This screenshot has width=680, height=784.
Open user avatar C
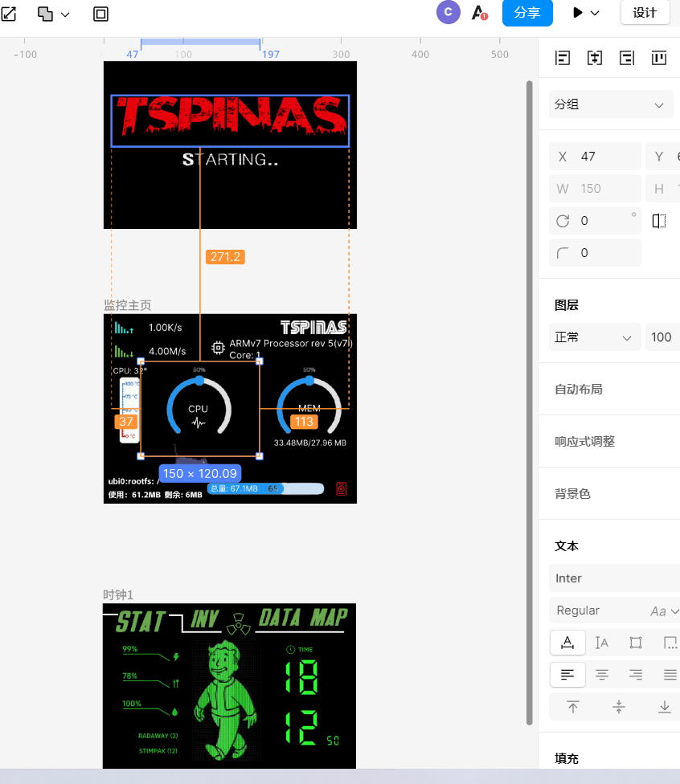pos(448,12)
